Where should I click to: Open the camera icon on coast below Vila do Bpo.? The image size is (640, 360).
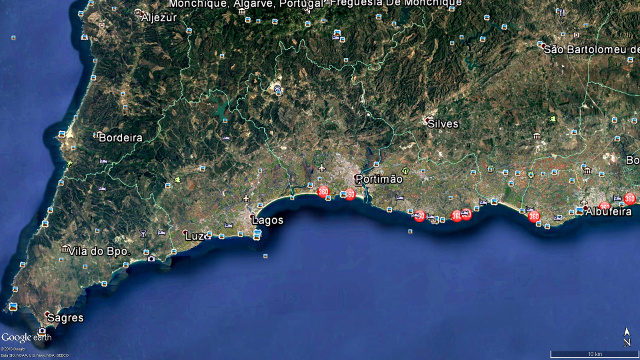(151, 258)
